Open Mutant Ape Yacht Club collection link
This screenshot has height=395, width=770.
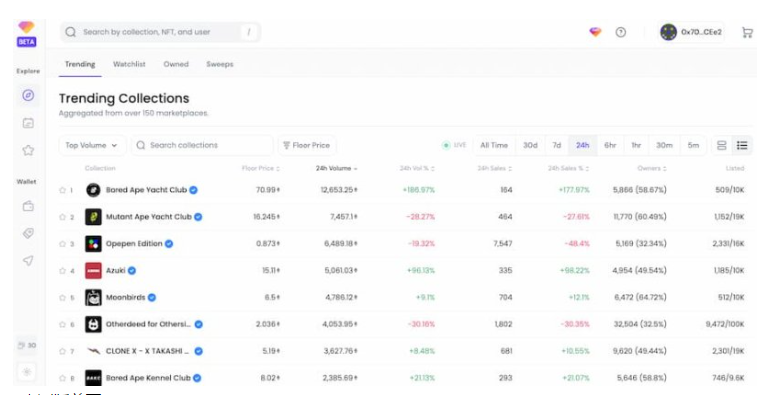149,217
